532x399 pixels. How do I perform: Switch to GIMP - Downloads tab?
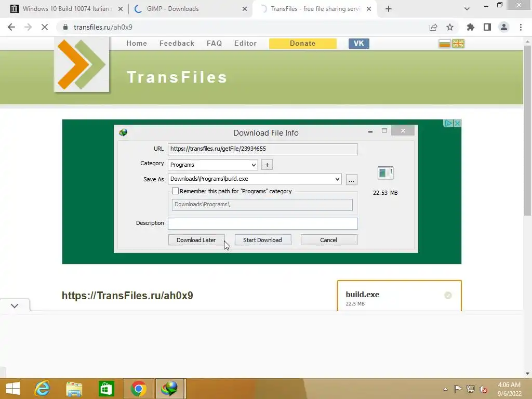tap(190, 9)
